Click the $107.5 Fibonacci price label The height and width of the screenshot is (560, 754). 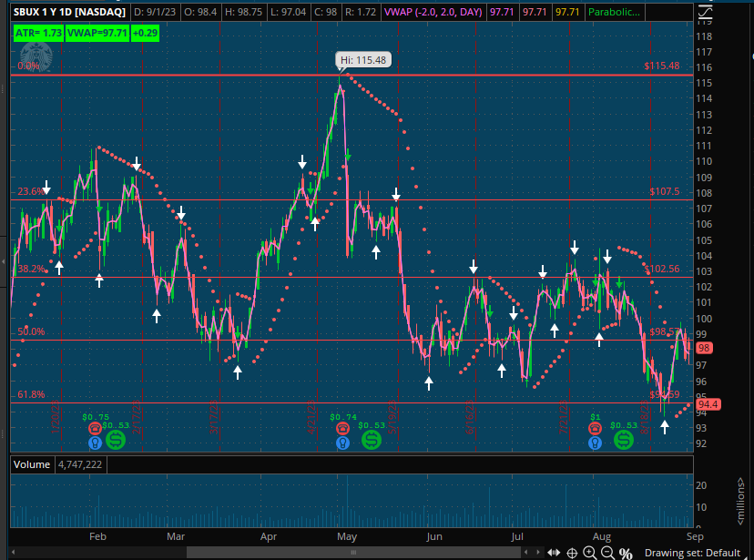(665, 191)
